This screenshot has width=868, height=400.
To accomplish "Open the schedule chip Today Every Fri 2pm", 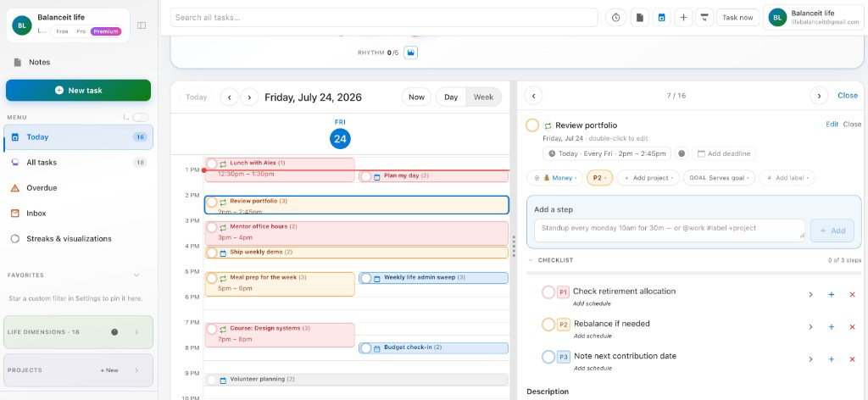I will (607, 153).
